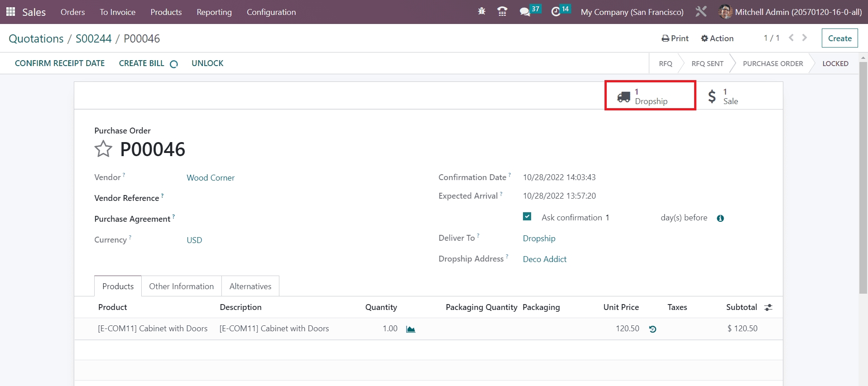Viewport: 868px width, 386px height.
Task: Open the conversations chat icon
Action: [525, 12]
